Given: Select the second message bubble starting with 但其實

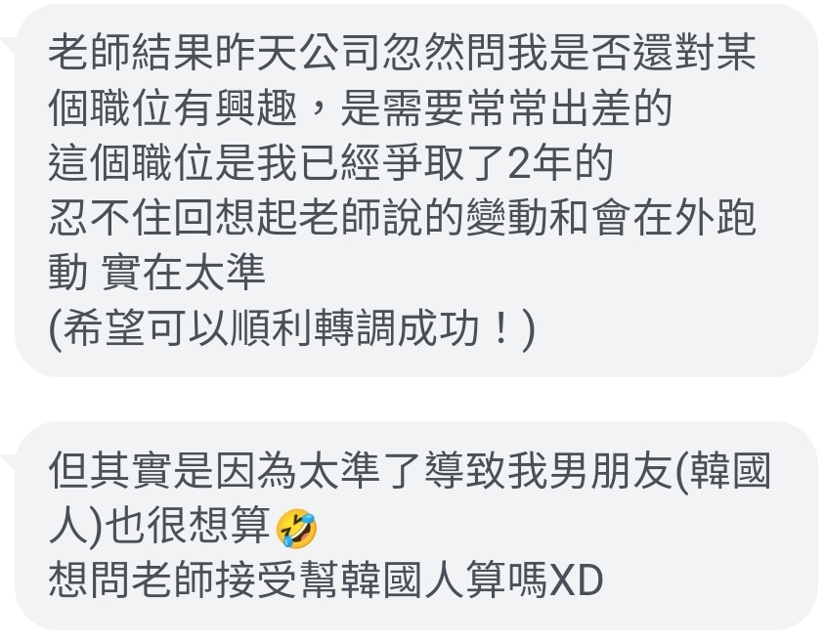Looking at the screenshot, I should coord(416,525).
